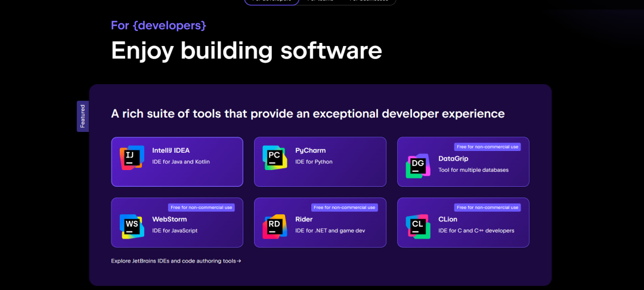Follow the Explore JetBrains IDEs link
This screenshot has width=644, height=290.
[176, 261]
